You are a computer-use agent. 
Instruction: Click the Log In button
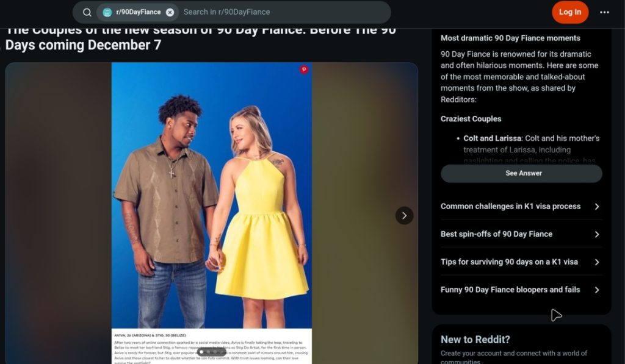[x=569, y=12]
